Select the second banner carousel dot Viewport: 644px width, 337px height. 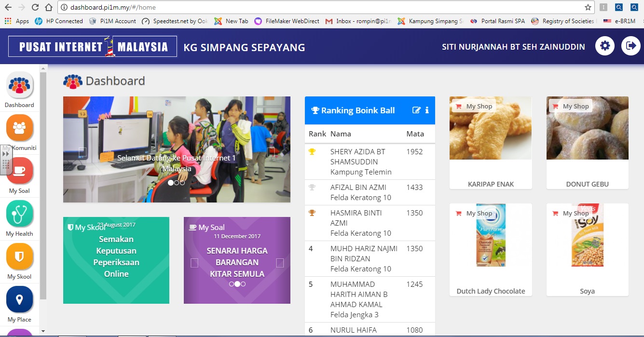coord(177,183)
